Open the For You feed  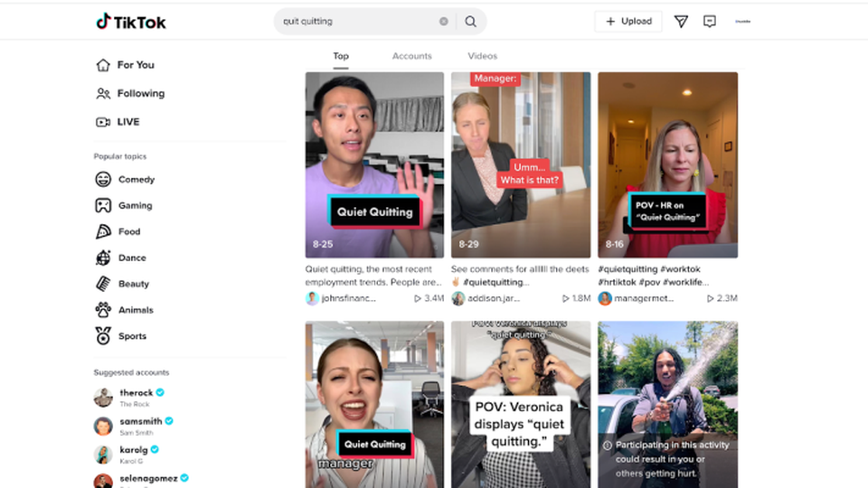136,65
